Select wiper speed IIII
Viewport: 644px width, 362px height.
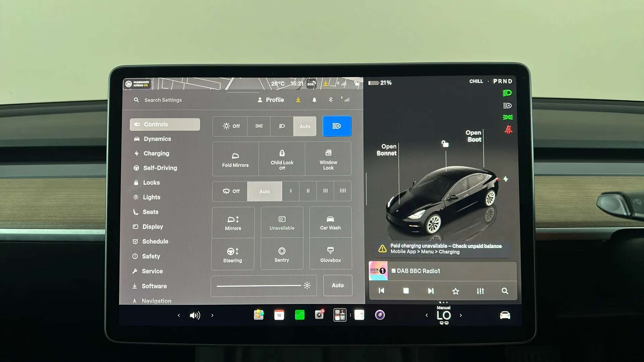[343, 191]
